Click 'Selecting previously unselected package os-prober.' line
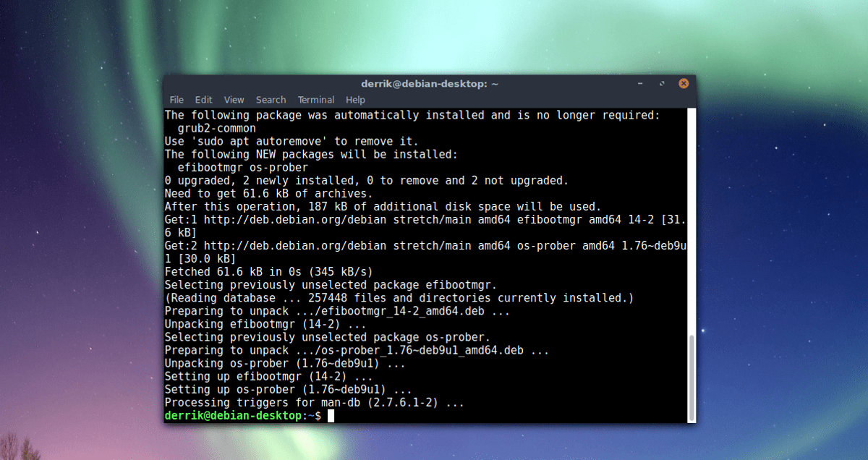 point(328,338)
